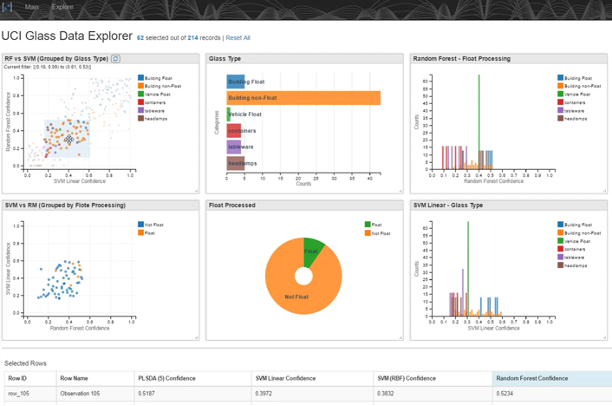Select the green Float slice of the pie chart

[x=312, y=252]
